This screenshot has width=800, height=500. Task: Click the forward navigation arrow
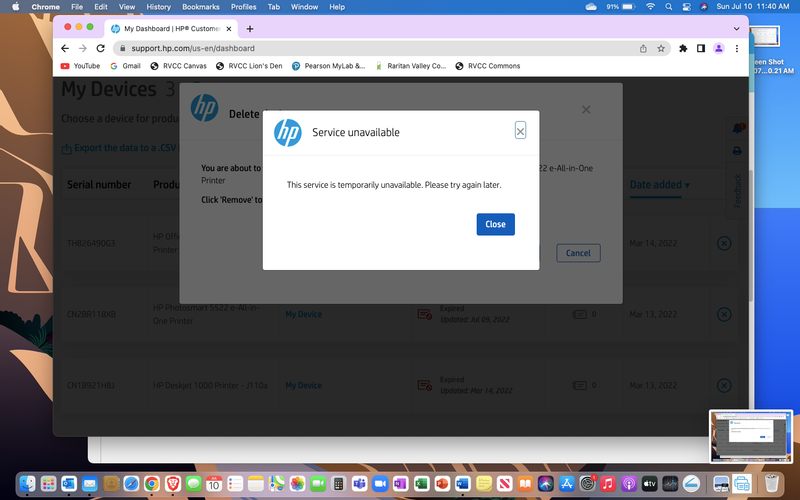point(83,48)
